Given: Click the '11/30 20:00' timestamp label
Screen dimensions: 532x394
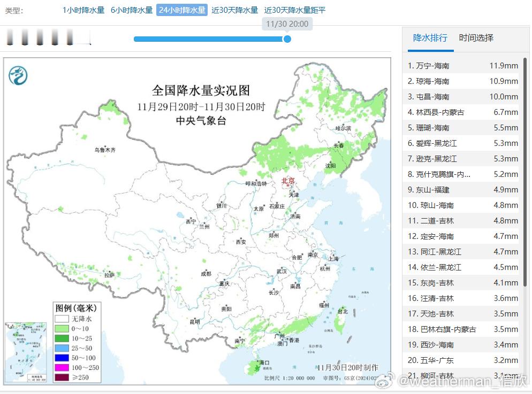Looking at the screenshot, I should (287, 24).
